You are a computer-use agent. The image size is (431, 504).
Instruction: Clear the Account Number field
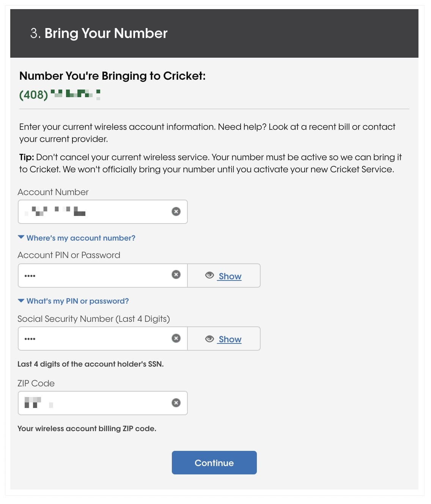[176, 211]
